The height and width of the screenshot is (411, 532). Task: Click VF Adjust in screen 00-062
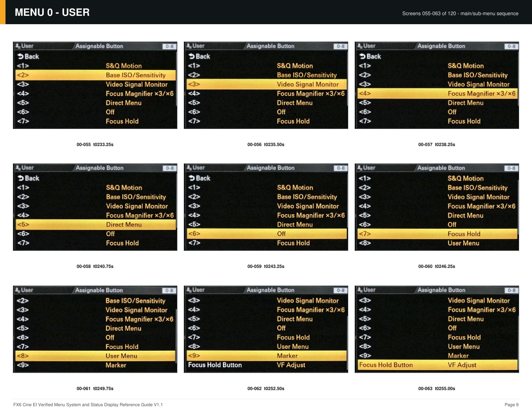click(x=291, y=365)
